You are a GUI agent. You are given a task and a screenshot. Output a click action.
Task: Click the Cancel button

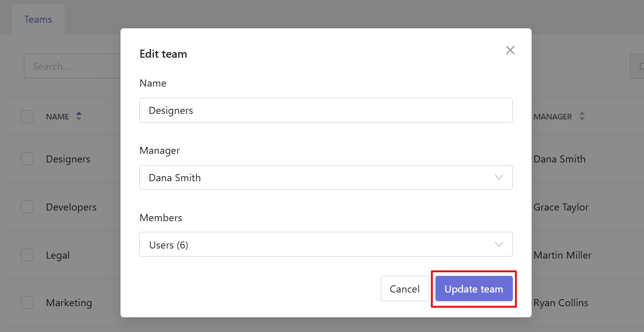405,289
